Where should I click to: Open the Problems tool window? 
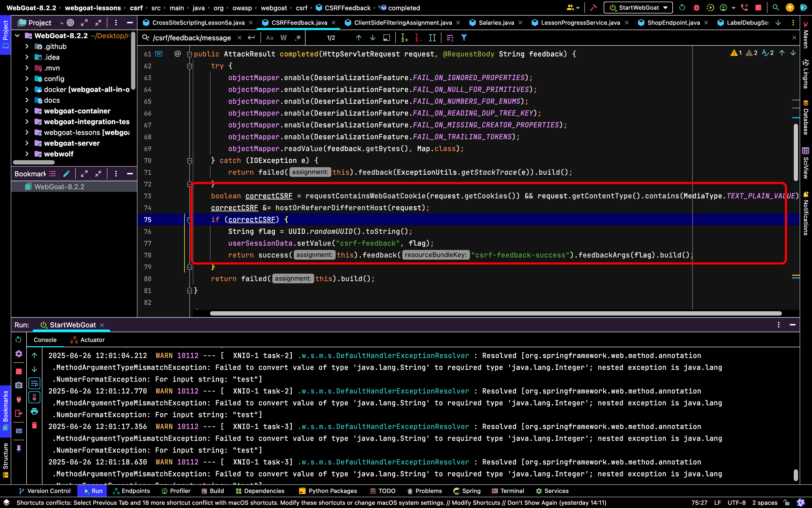(x=425, y=491)
